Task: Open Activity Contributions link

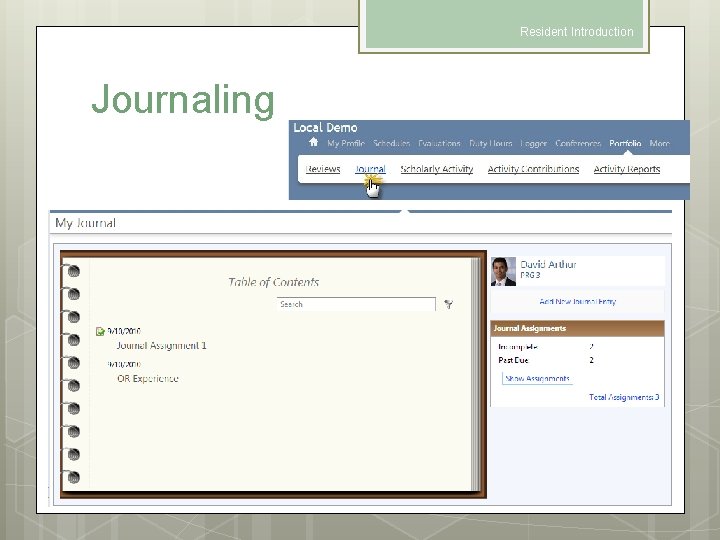Action: (533, 169)
